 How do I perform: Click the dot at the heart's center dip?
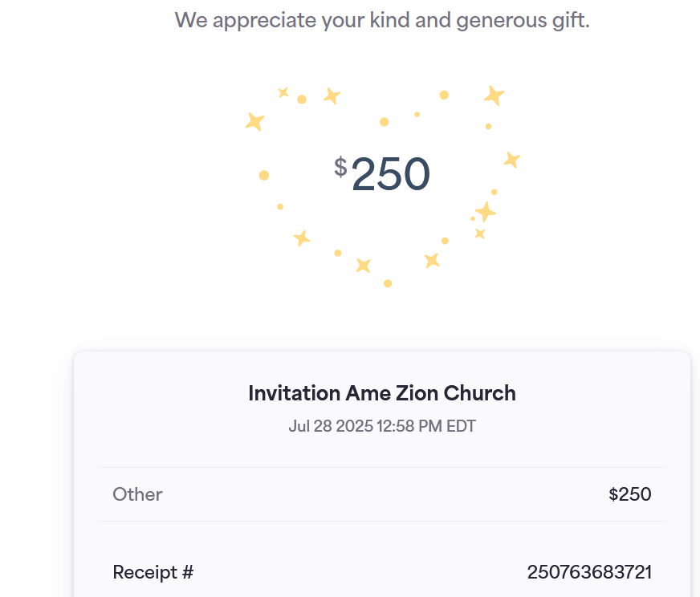pos(385,122)
